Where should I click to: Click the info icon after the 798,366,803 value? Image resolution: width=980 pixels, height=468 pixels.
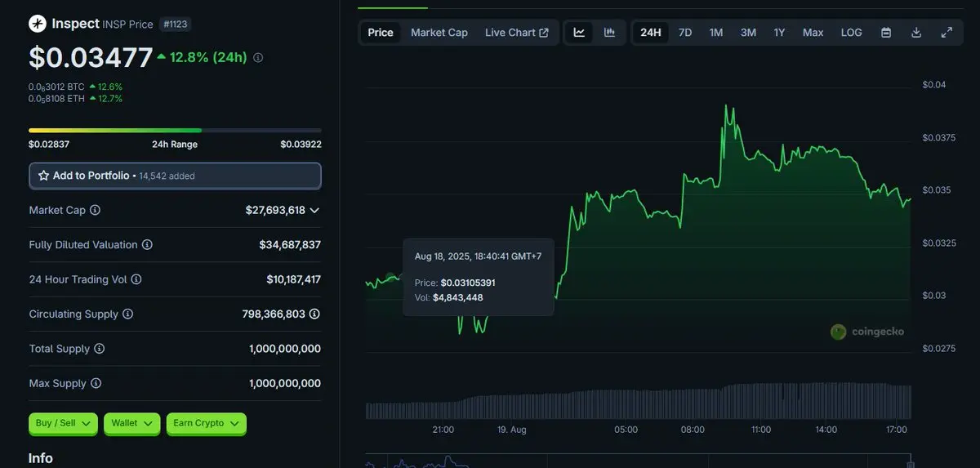(x=314, y=314)
